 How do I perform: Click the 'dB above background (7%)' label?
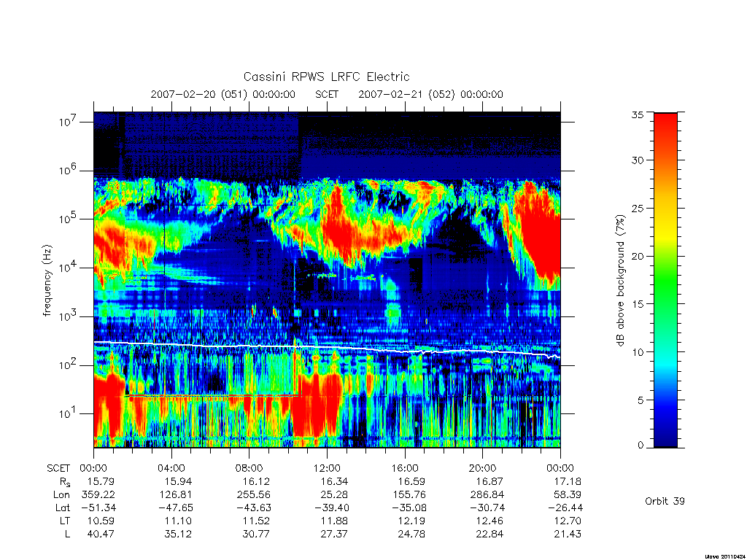pyautogui.click(x=620, y=280)
